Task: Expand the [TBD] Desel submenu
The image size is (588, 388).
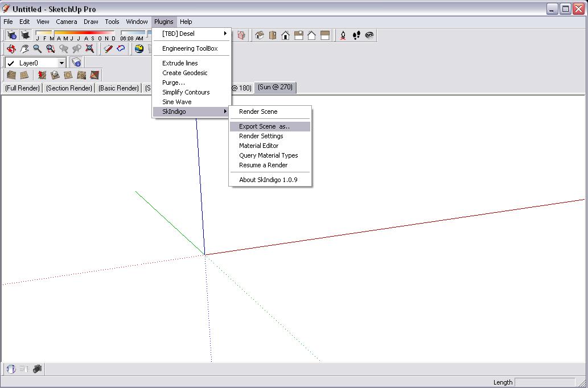Action: [x=191, y=34]
